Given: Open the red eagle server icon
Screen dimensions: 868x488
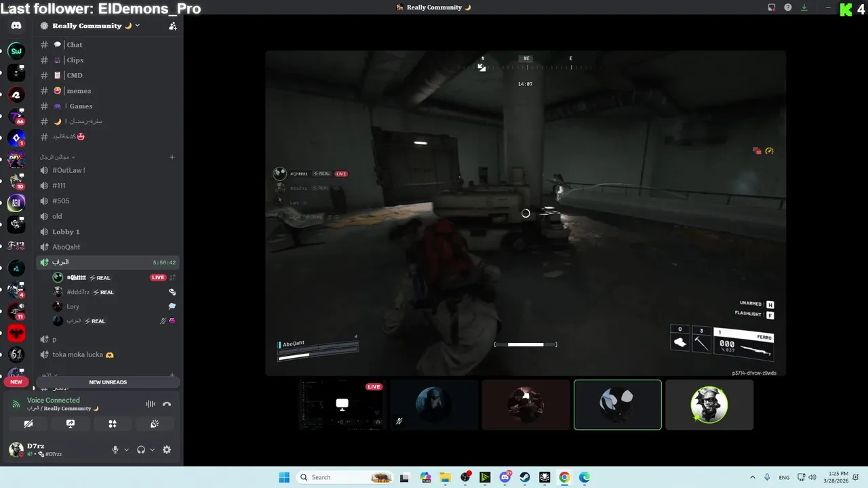Looking at the screenshot, I should coord(16,333).
